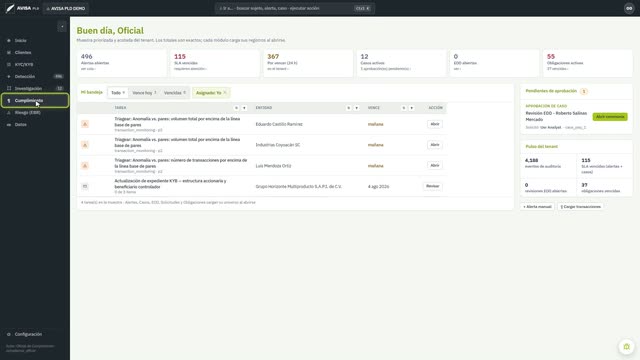This screenshot has width=640, height=360.
Task: Click the Detección count badge
Action: pyautogui.click(x=59, y=76)
